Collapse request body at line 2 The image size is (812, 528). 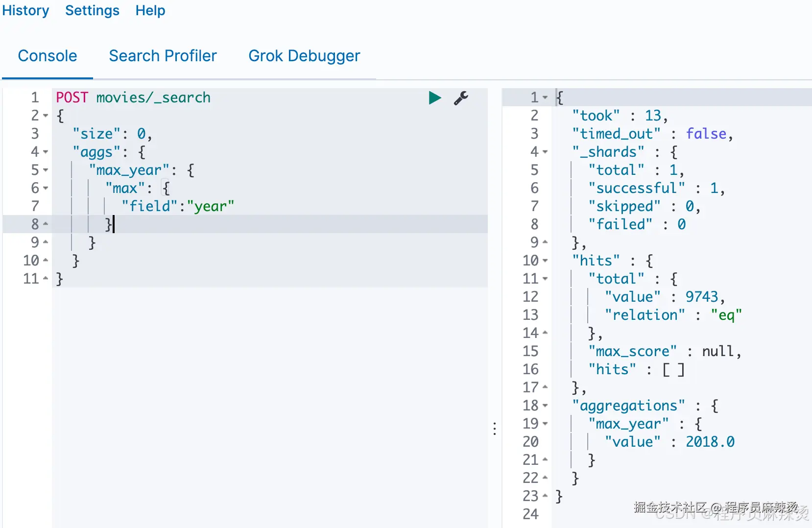pyautogui.click(x=46, y=116)
